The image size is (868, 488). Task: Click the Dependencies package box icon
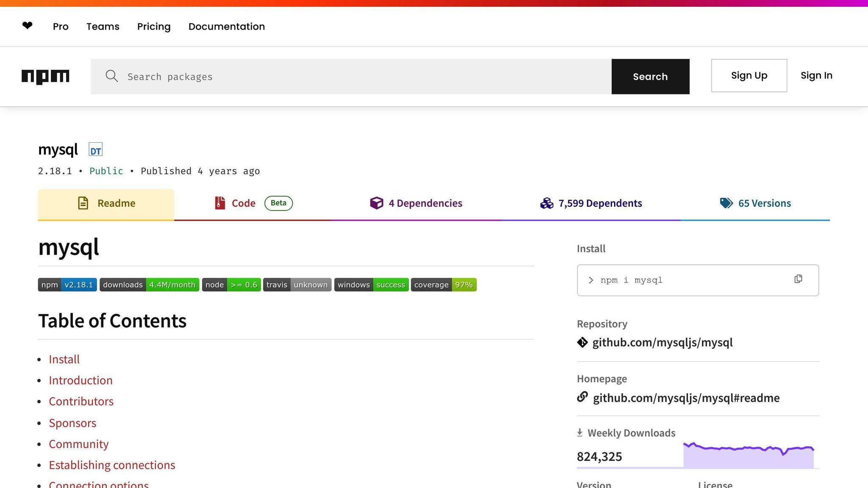[x=376, y=203]
